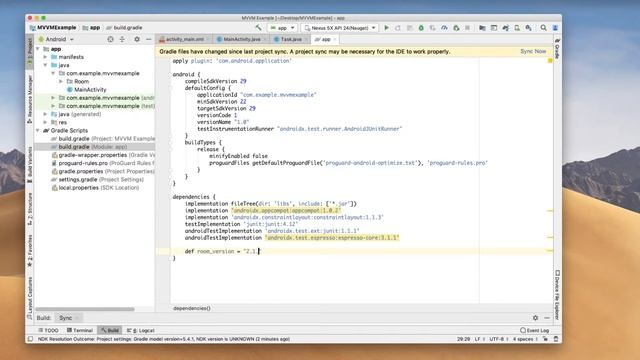Select settings.gradle file
This screenshot has width=640, height=360.
pos(98,180)
